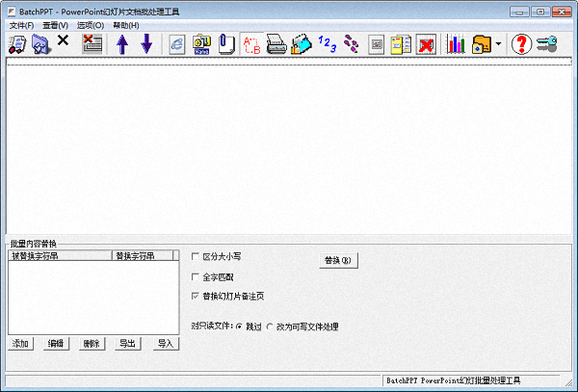The height and width of the screenshot is (392, 578).
Task: Select the 改为可写文件处理 radio button
Action: 270,327
